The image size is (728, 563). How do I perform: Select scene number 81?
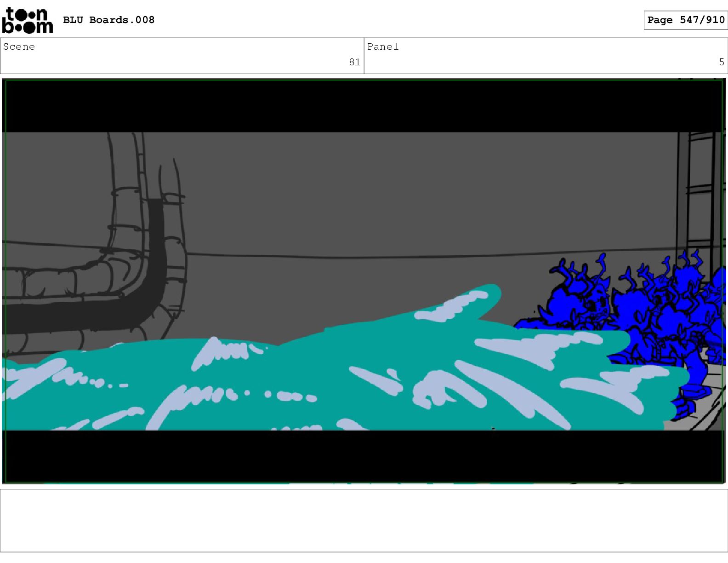[x=354, y=62]
